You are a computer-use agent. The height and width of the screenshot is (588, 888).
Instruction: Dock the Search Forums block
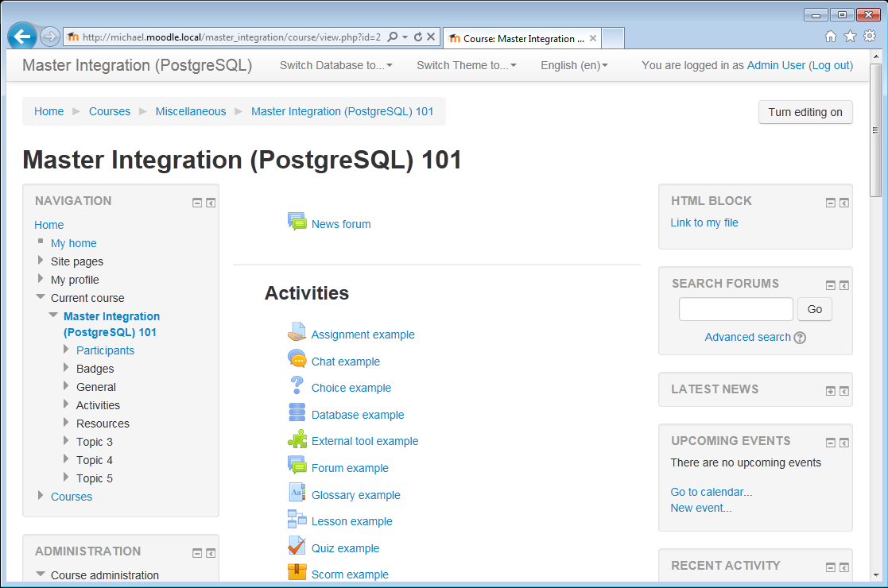[843, 285]
